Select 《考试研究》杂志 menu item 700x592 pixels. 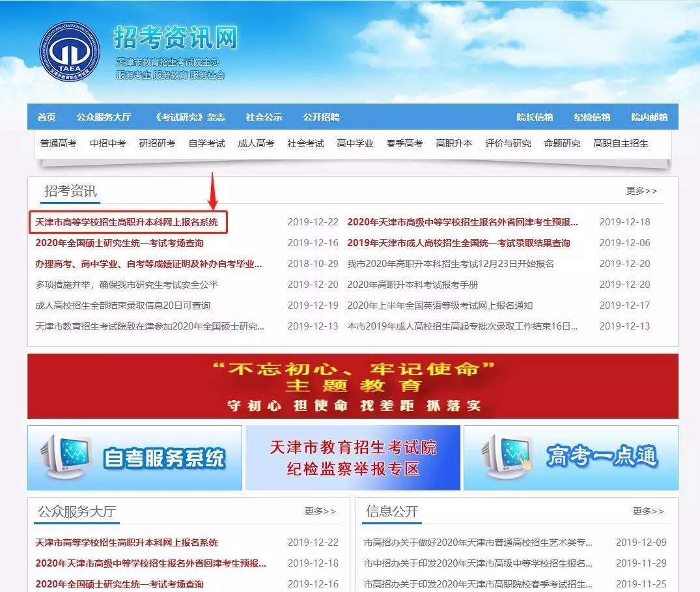tap(188, 117)
